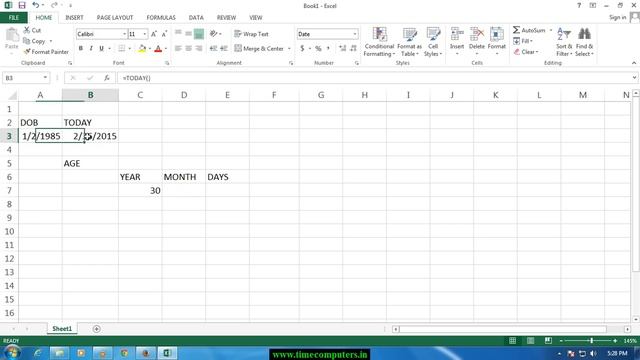Open Conditional Formatting
Viewport: 640px width, 360px height.
click(x=379, y=42)
